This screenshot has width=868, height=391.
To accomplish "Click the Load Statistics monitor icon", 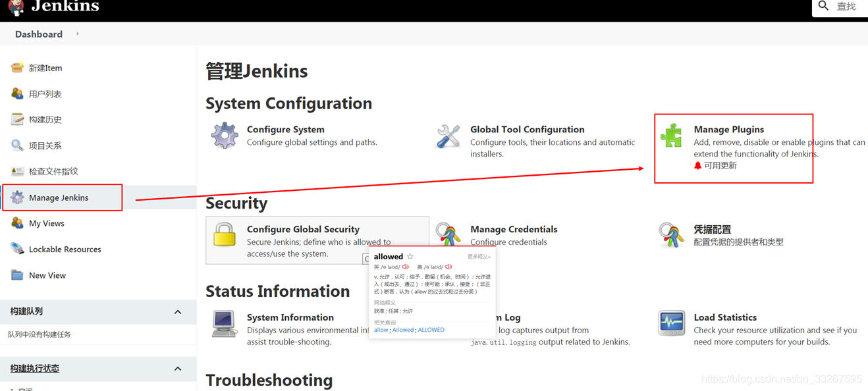I will 672,323.
